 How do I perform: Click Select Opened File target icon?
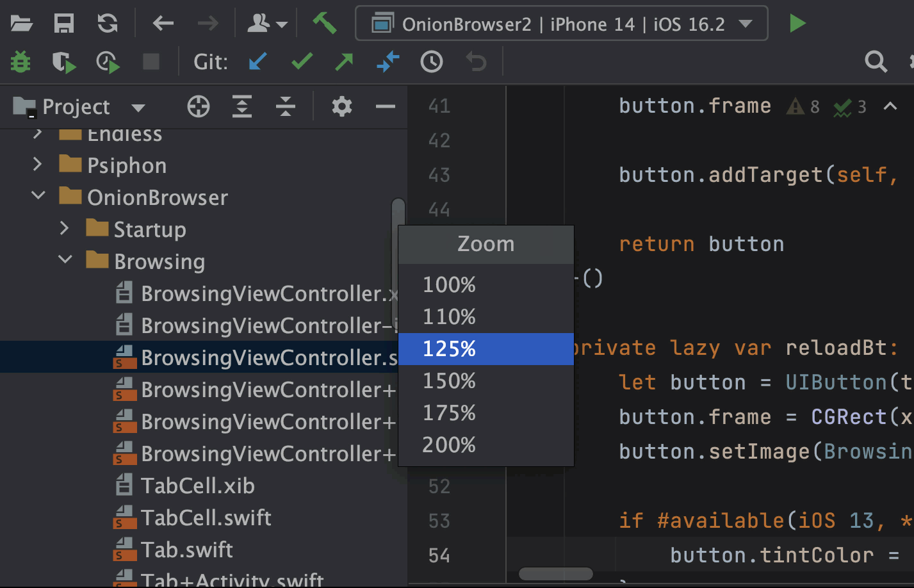199,106
